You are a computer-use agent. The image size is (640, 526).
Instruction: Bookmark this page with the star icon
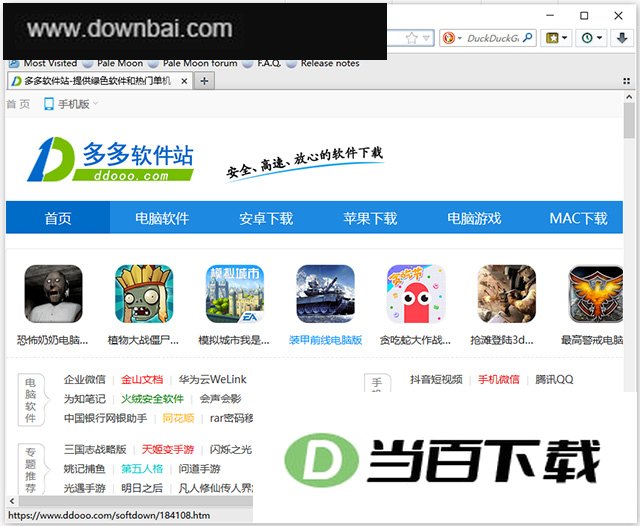click(x=411, y=38)
